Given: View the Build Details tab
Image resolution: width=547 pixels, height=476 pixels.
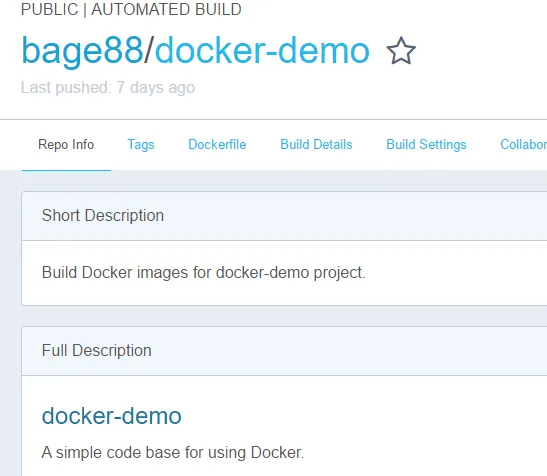Looking at the screenshot, I should point(316,144).
